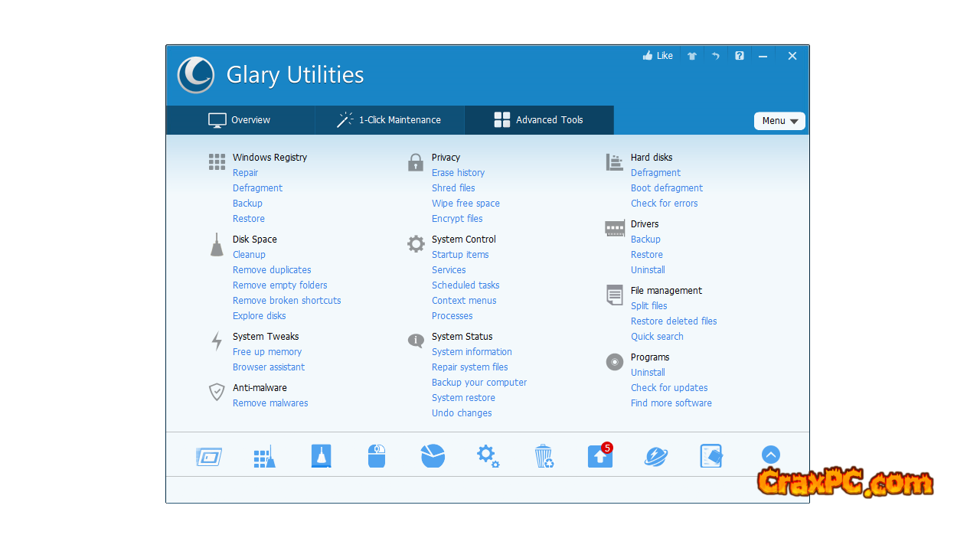
Task: Open the Menu dropdown
Action: click(x=779, y=121)
